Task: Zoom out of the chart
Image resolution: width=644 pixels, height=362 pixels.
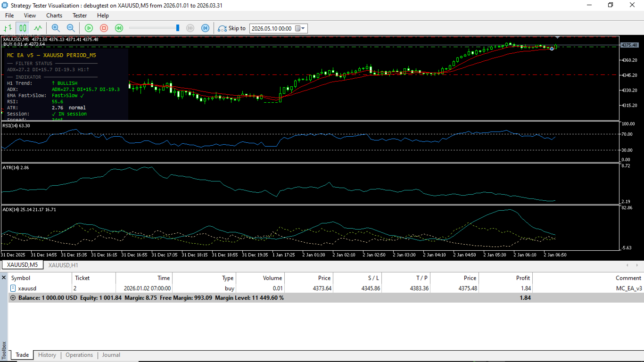Action: click(71, 28)
